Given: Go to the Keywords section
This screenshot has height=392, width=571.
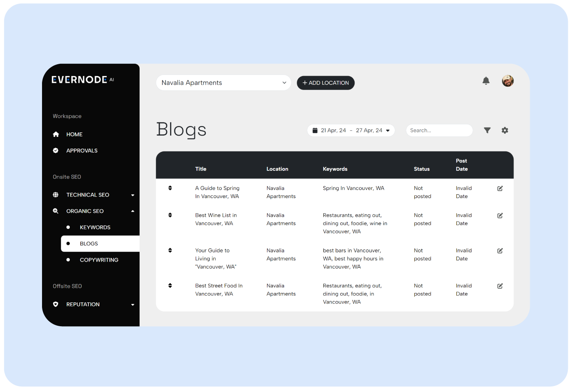Looking at the screenshot, I should (95, 228).
